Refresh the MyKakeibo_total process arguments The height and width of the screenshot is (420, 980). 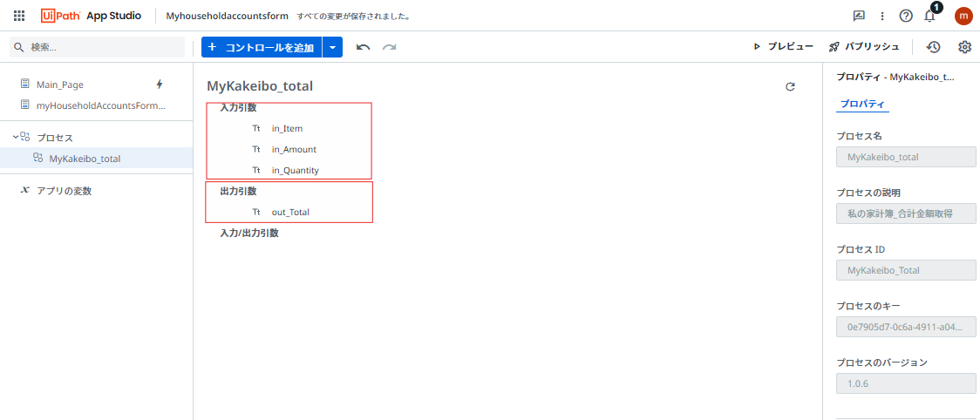coord(790,87)
